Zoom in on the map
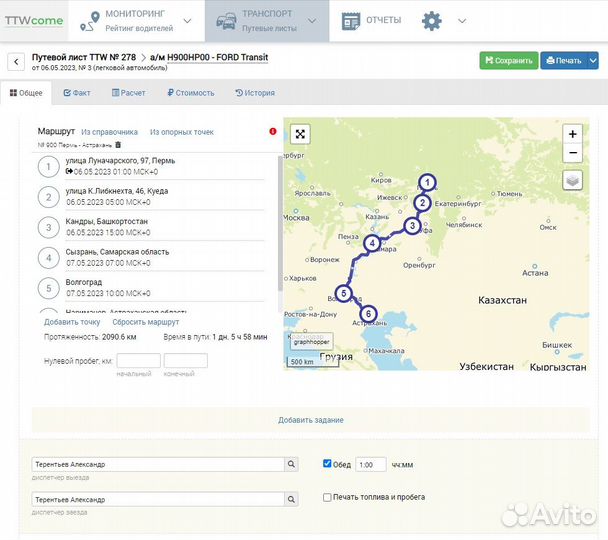608x540 pixels. [x=572, y=134]
